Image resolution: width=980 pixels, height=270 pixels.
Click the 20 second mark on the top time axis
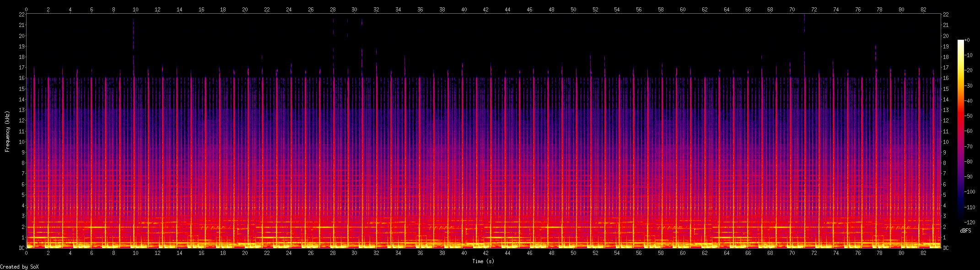[245, 10]
